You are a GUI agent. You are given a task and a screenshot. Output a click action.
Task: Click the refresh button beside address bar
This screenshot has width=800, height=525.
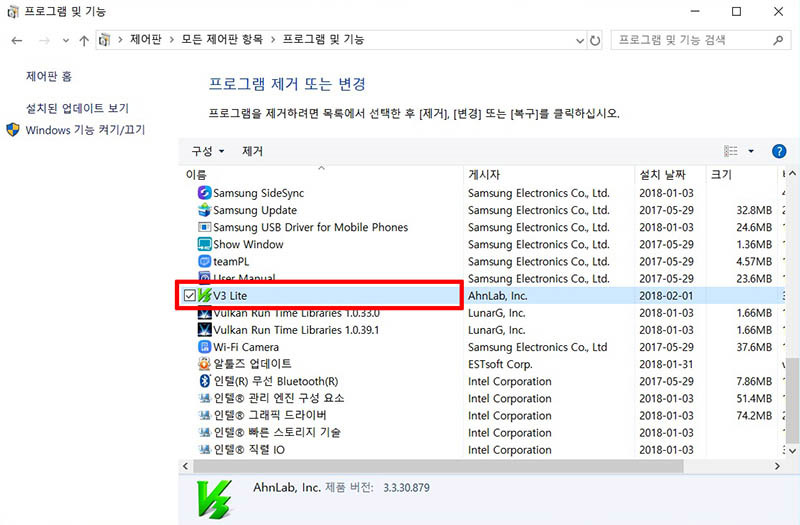[x=596, y=40]
